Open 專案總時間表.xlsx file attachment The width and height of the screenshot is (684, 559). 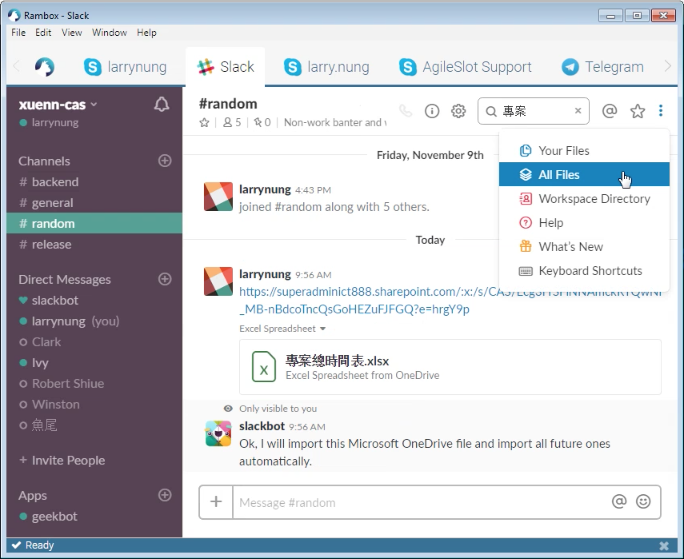pyautogui.click(x=450, y=367)
